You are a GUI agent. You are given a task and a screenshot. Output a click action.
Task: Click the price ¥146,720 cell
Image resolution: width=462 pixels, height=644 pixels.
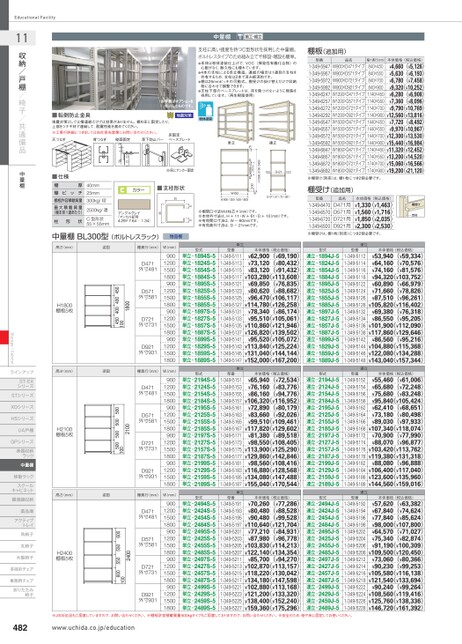coord(381,608)
